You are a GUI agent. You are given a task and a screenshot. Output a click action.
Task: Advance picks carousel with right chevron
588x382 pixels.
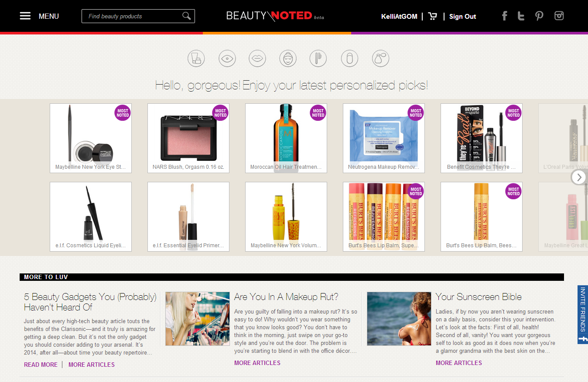(x=579, y=177)
